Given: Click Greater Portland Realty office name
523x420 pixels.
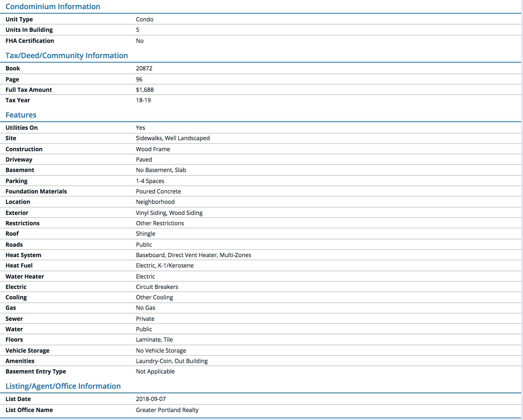Looking at the screenshot, I should [167, 410].
